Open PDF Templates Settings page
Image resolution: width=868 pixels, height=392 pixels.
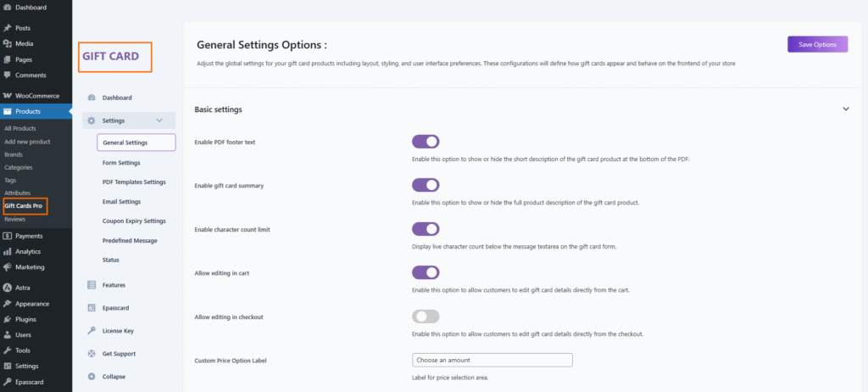tap(134, 182)
